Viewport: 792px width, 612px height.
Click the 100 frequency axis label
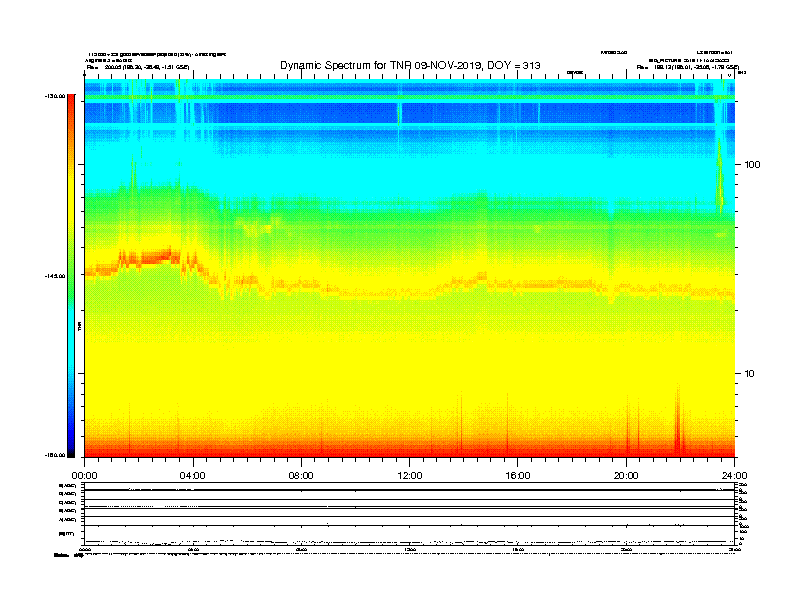pyautogui.click(x=752, y=164)
